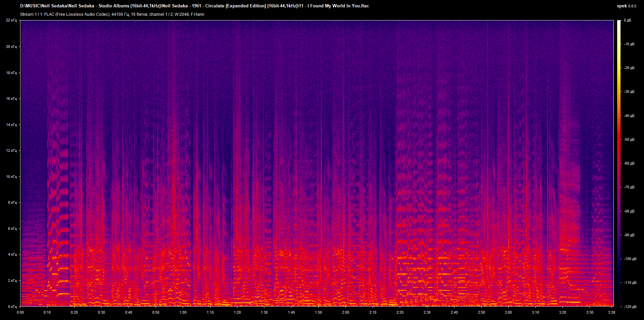Click the 8 кГц frequency label
Screen dimensions: 644x320
tap(12, 202)
